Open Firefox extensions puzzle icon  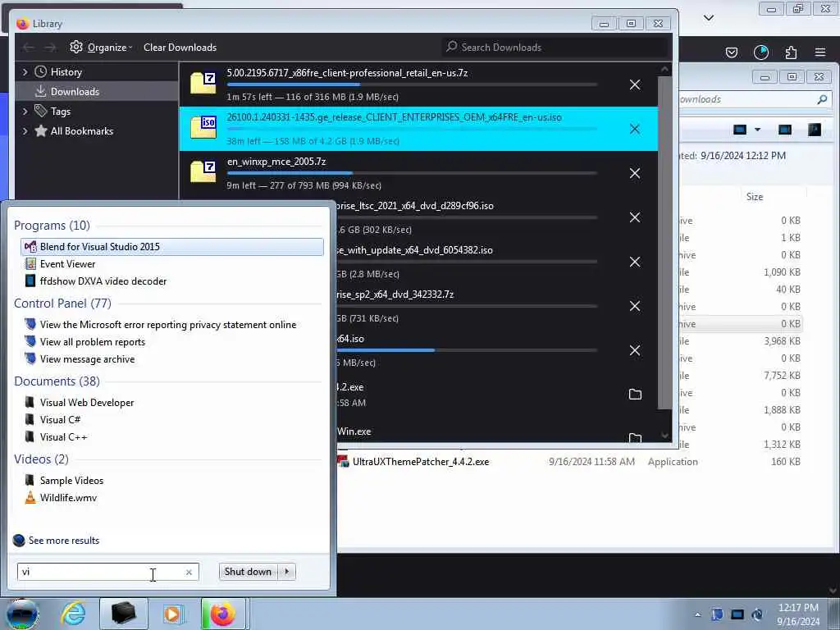791,52
